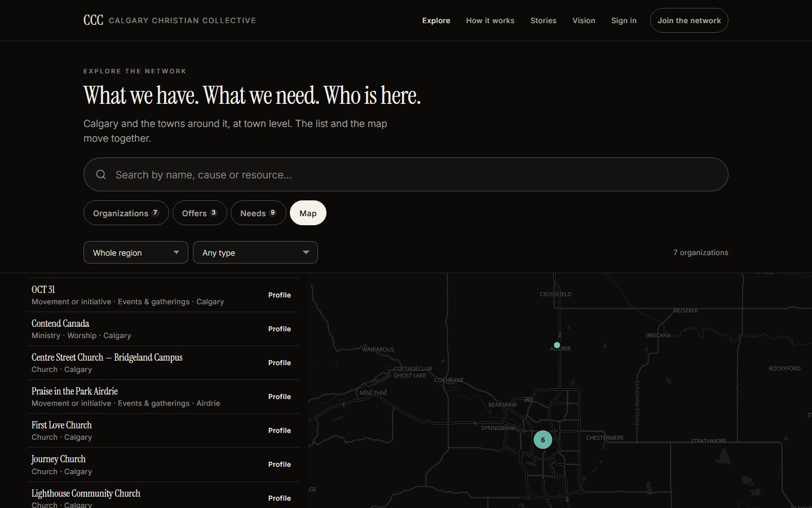Select Praise in the Park Airdrie title
Viewport: 812px width, 508px height.
(x=74, y=391)
